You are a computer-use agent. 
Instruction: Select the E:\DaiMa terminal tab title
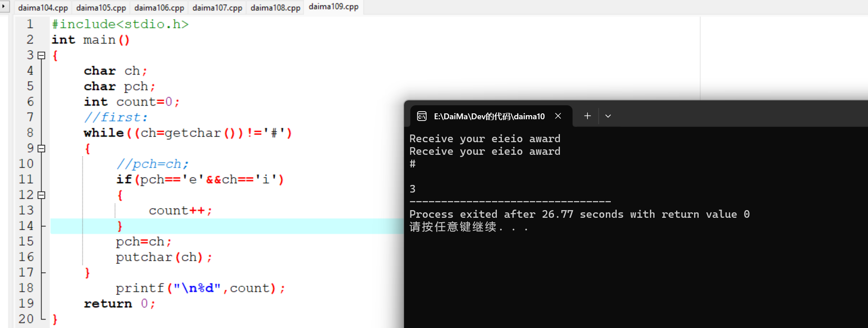489,117
